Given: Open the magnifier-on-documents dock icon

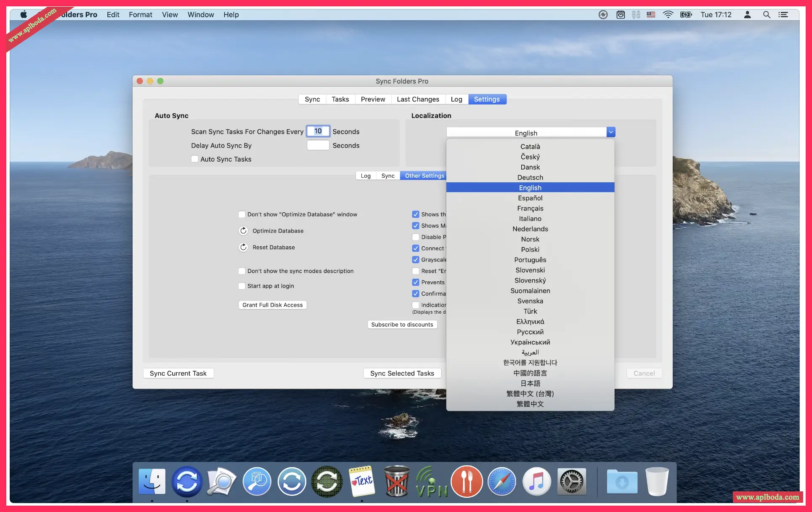Looking at the screenshot, I should point(222,481).
